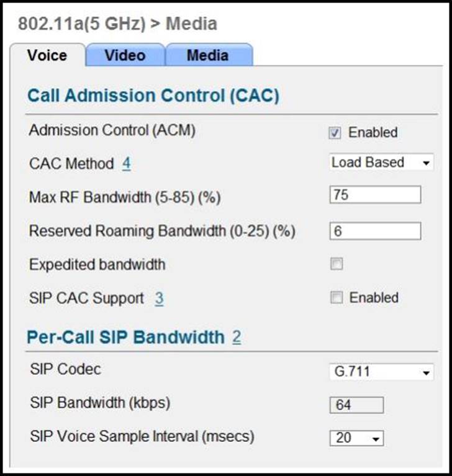
Task: Click the Reserved Roaming Bandwidth input field
Action: 375,231
